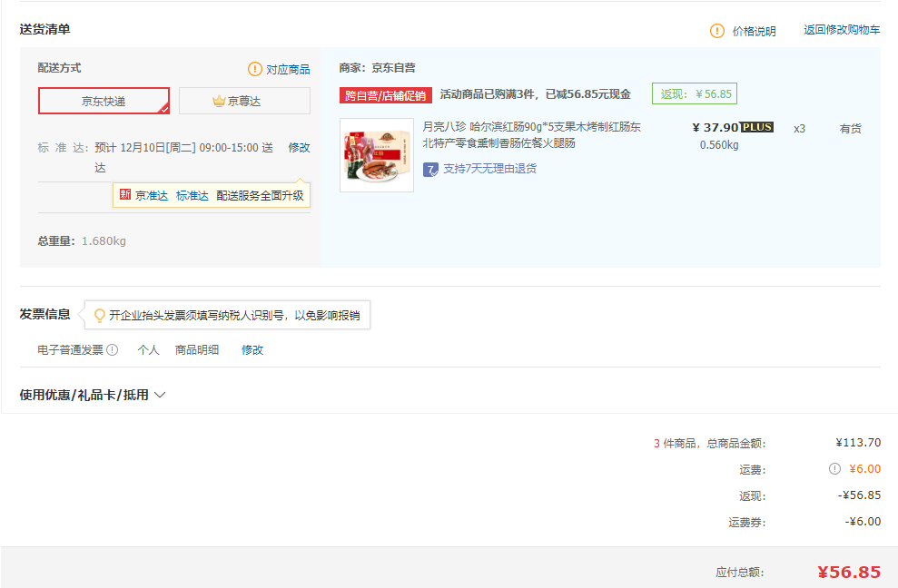Click the 商品明细 invoice content text
This screenshot has height=588, width=898.
(197, 350)
